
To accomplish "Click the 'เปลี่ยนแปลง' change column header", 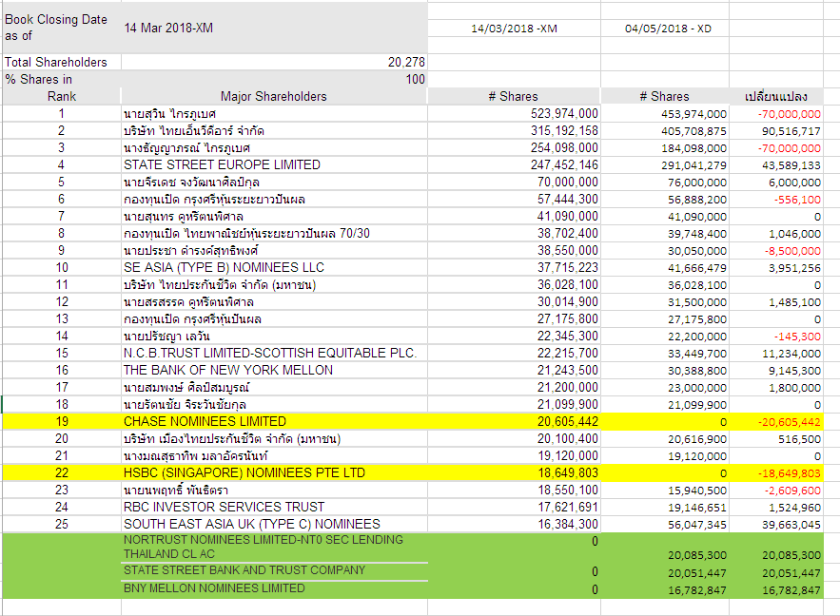I will pos(776,96).
